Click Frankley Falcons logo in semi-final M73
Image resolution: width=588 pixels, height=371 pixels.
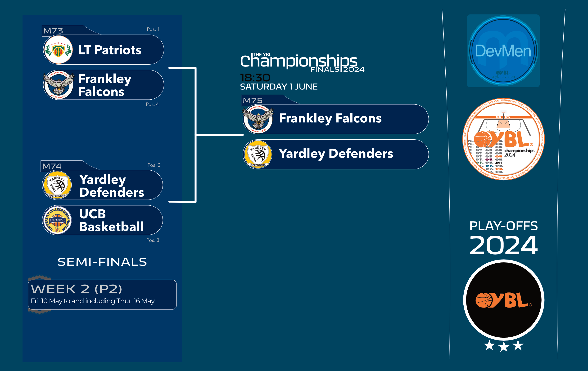(x=59, y=85)
